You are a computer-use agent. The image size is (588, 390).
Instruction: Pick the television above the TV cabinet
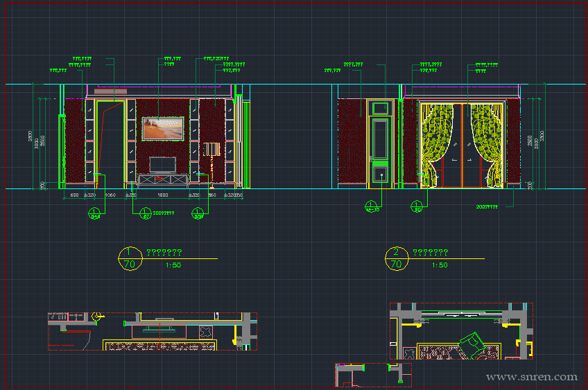[x=163, y=164]
